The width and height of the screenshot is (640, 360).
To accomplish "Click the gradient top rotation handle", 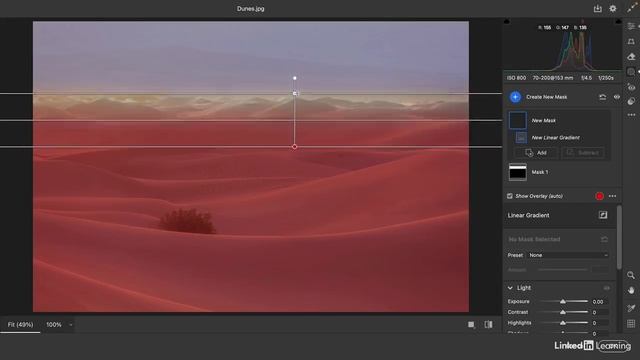I will 295,78.
